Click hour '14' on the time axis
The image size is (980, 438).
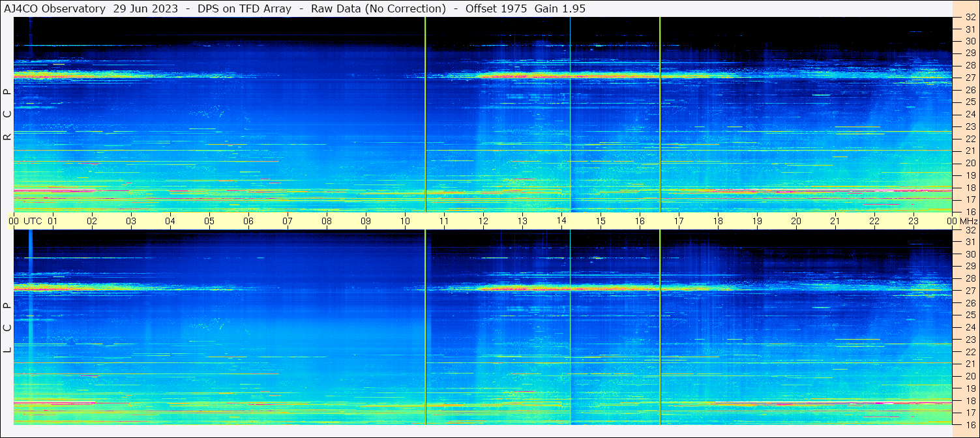click(x=561, y=221)
